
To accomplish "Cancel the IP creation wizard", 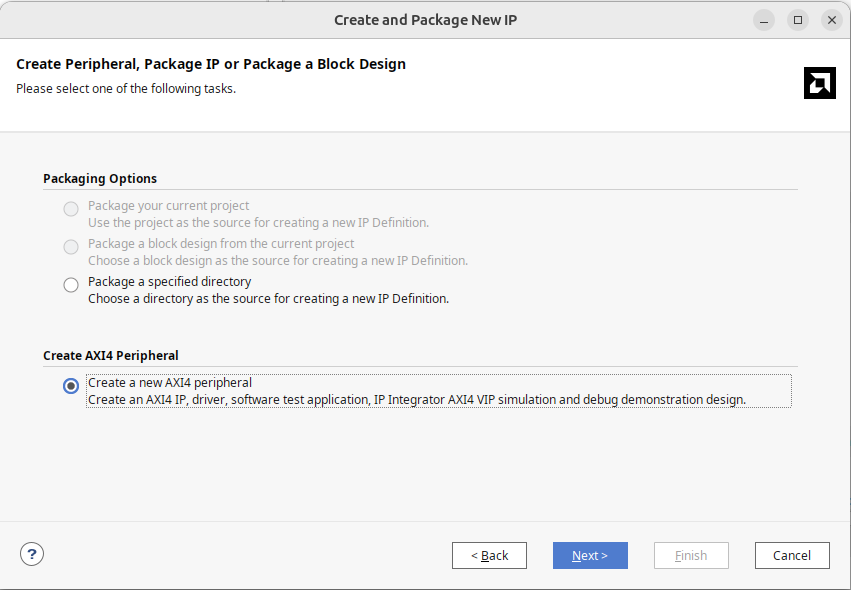I will point(791,555).
